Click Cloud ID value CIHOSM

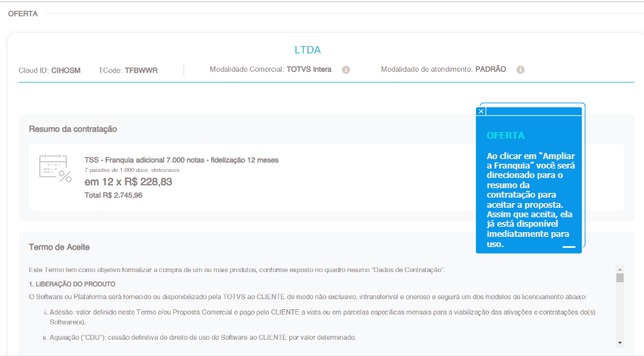pyautogui.click(x=66, y=70)
